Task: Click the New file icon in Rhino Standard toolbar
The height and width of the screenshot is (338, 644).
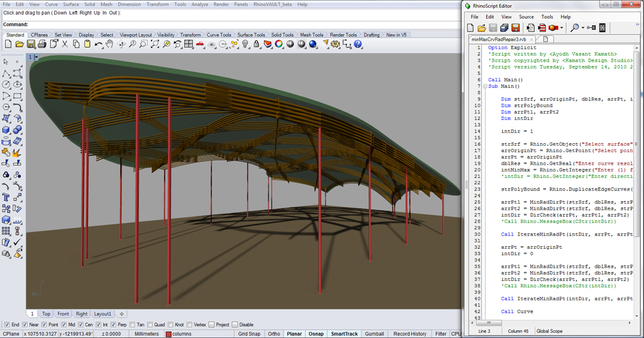Action: (8, 44)
